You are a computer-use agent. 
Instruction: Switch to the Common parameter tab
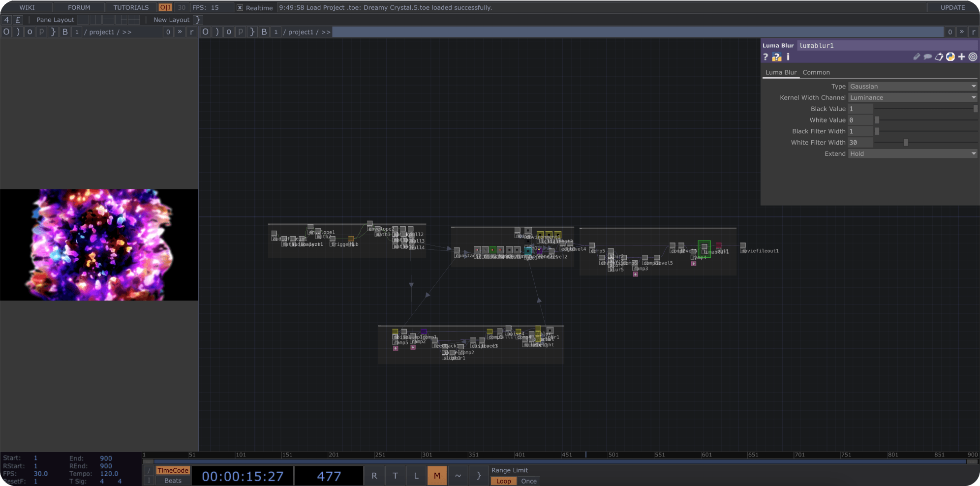(x=816, y=73)
